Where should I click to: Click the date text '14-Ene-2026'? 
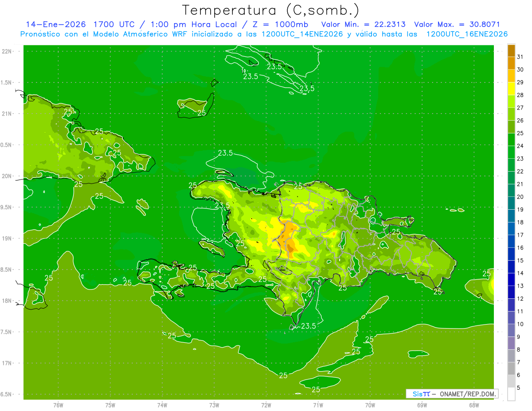(55, 24)
